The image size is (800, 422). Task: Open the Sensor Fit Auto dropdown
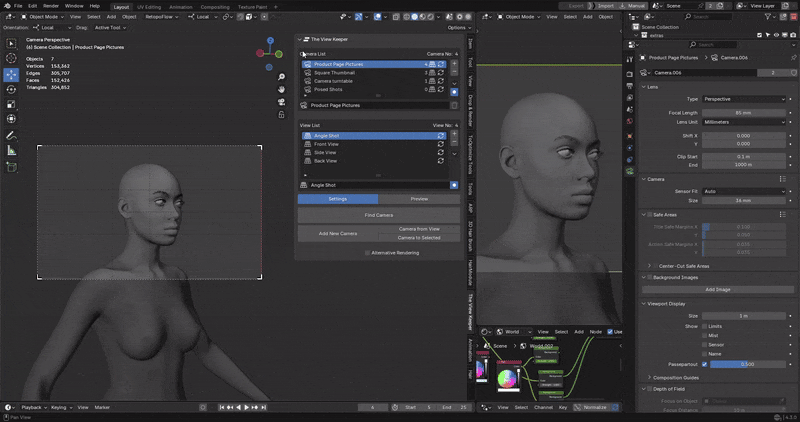click(x=744, y=191)
